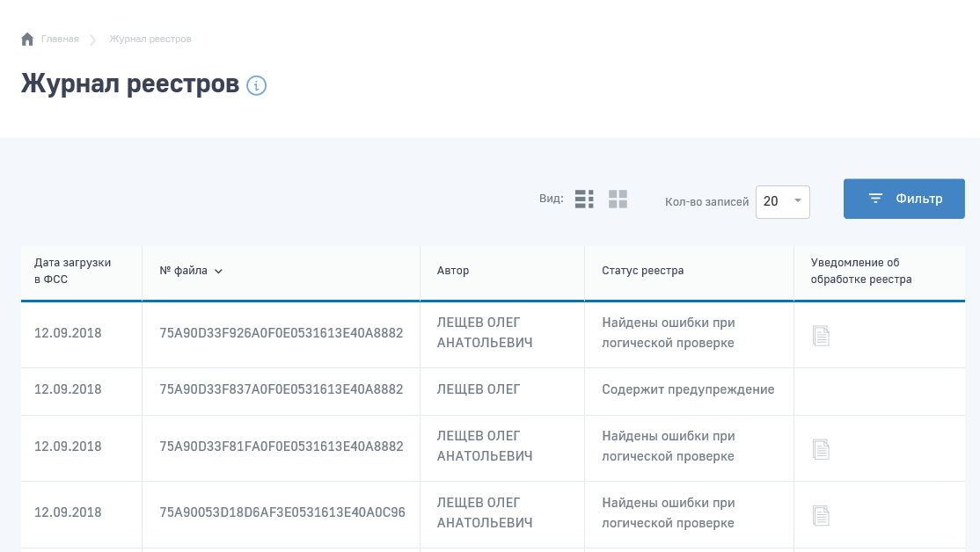
Task: Go to Главная breadcrumb link
Action: point(60,39)
